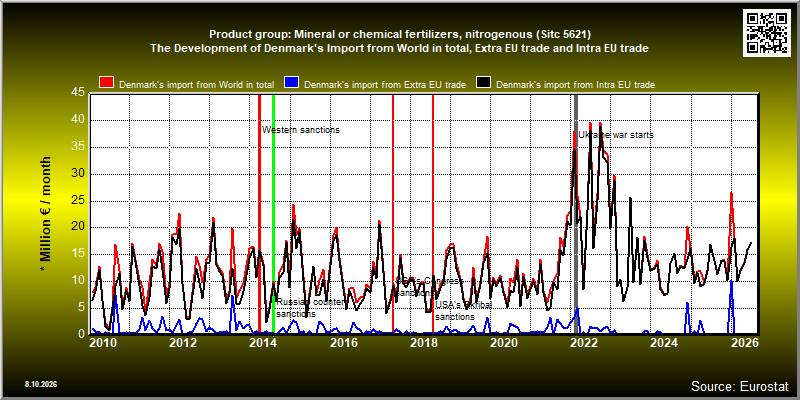Click the QR code image

pos(767,32)
